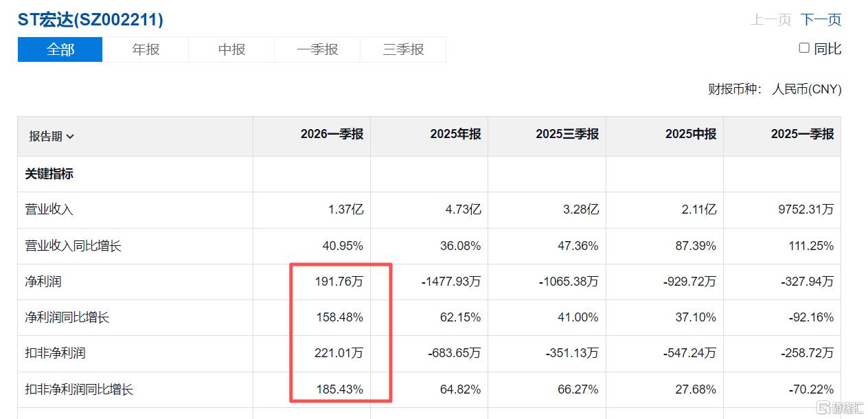
Task: Switch to the 中报 tab
Action: 231,49
